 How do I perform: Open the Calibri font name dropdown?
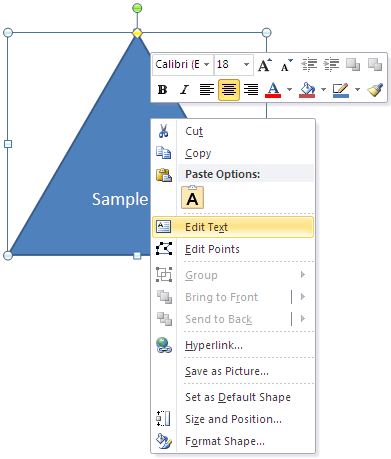coord(207,64)
